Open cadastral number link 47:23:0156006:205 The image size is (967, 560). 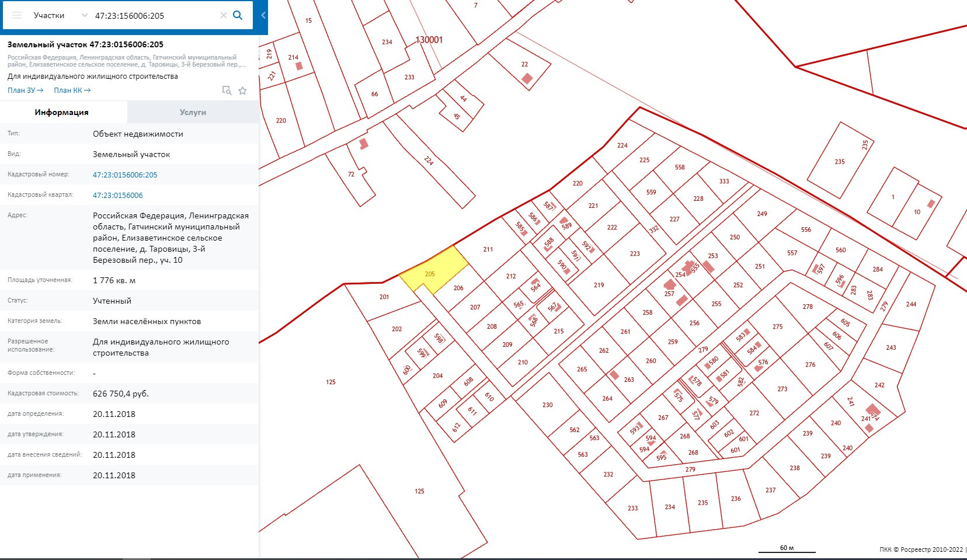125,175
